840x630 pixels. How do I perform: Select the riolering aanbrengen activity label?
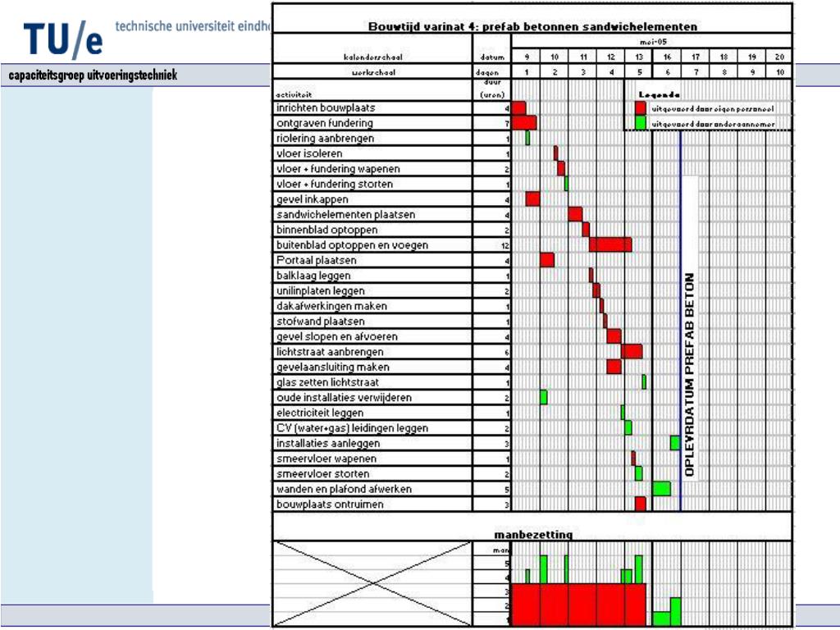click(x=326, y=139)
